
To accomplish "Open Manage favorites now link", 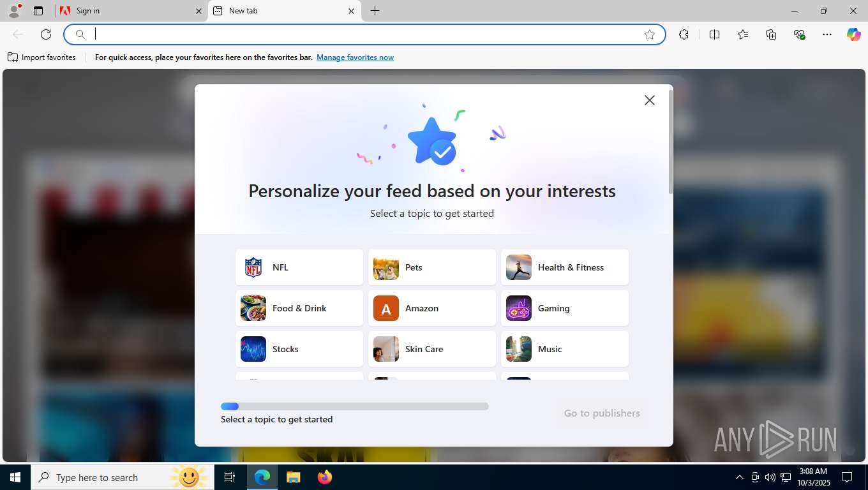I will pos(355,57).
